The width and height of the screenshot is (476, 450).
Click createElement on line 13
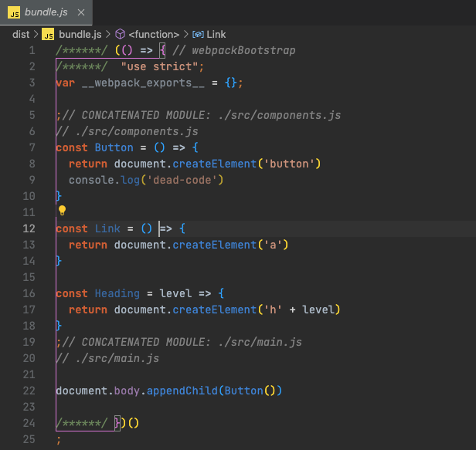215,245
